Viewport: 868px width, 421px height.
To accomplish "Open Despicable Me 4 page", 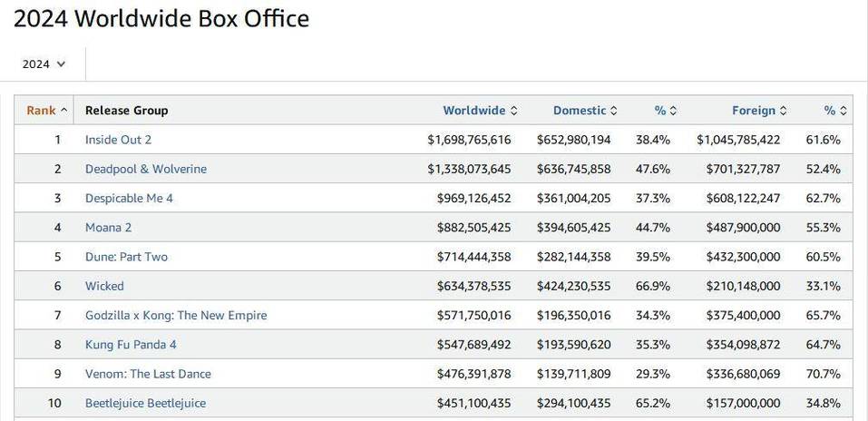I will [x=129, y=199].
